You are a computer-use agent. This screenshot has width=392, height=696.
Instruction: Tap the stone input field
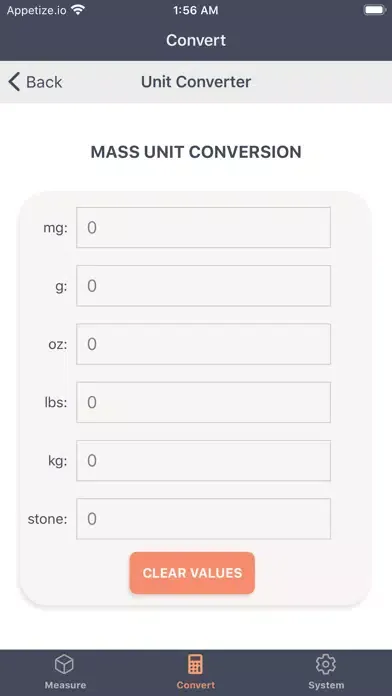203,519
